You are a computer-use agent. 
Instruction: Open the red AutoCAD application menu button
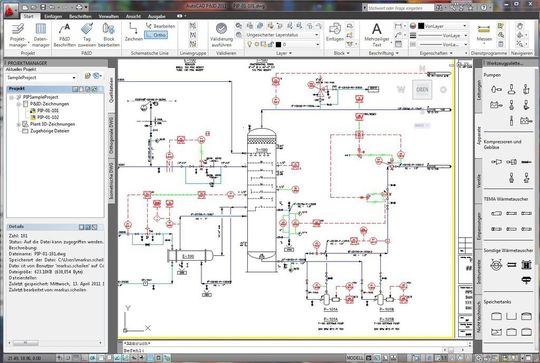(x=10, y=10)
